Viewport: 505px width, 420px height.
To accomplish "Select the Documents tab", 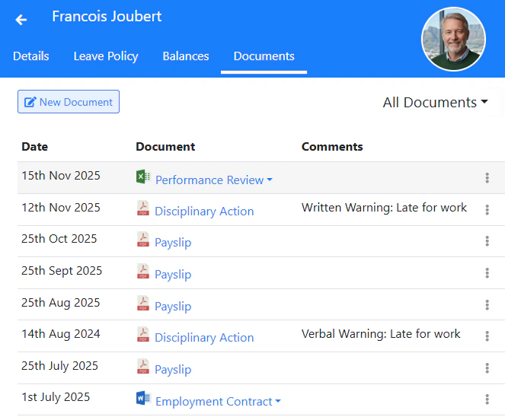I will click(x=264, y=56).
